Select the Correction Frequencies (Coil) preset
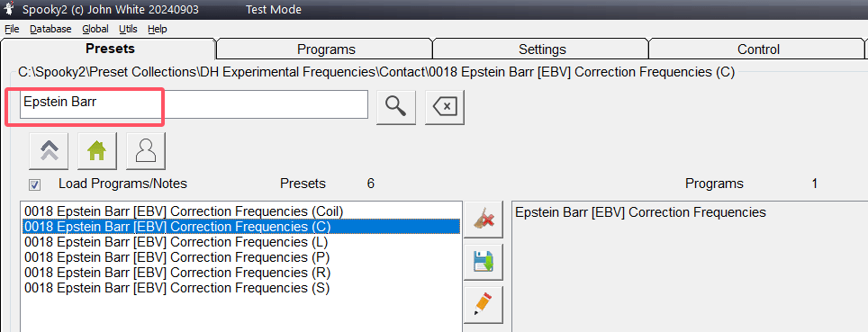Screen dimensions: 868x332 click(x=241, y=211)
